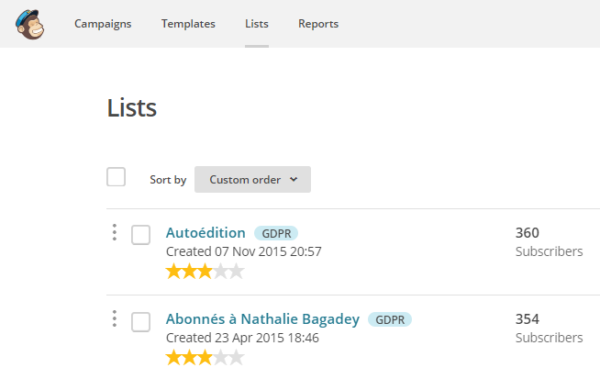Open drag handle dots beside Autoédition
Image resolution: width=600 pixels, height=379 pixels.
(114, 232)
